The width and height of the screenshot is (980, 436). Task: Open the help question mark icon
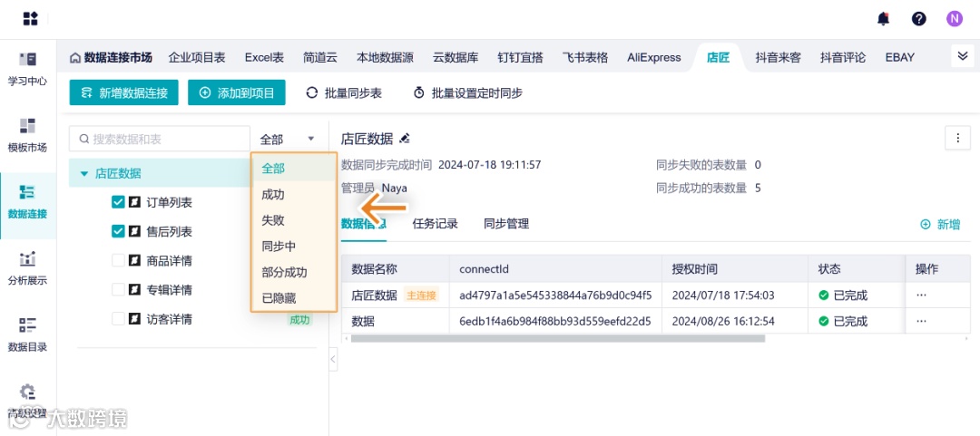918,19
